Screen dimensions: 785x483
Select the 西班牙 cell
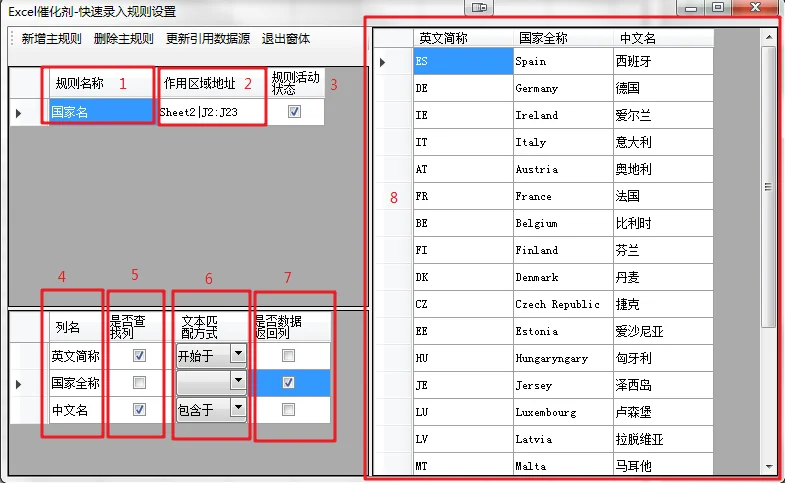pos(663,61)
